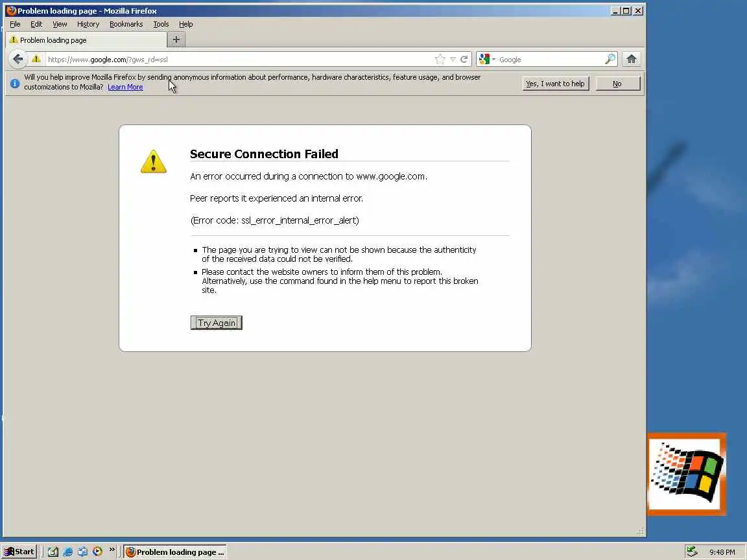Viewport: 747px width, 560px height.
Task: Click the Windows logo thumbnail on the desktop
Action: click(687, 474)
